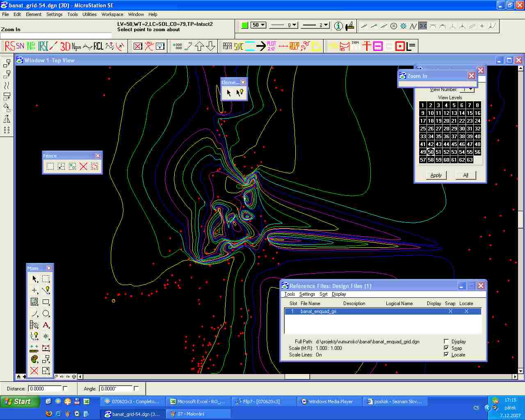Viewport: 525px width, 420px height.
Task: Select the Place Fence tool in Main
Action: [46, 279]
